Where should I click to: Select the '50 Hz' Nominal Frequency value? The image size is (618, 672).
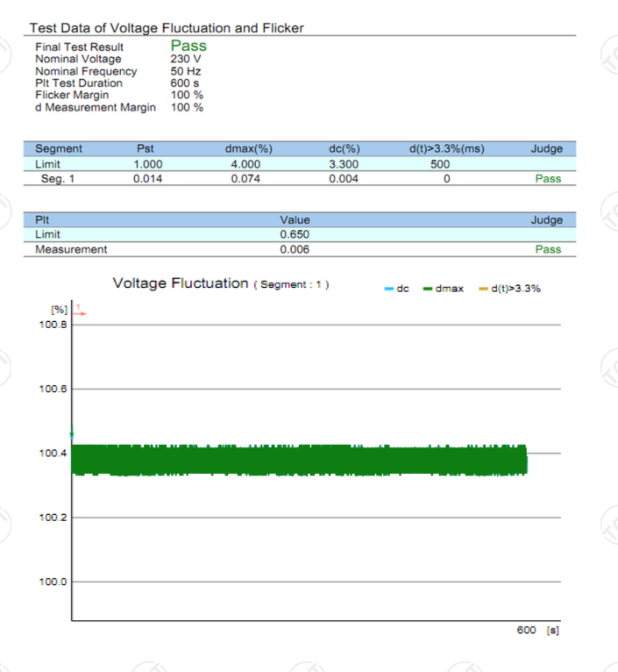coord(186,71)
